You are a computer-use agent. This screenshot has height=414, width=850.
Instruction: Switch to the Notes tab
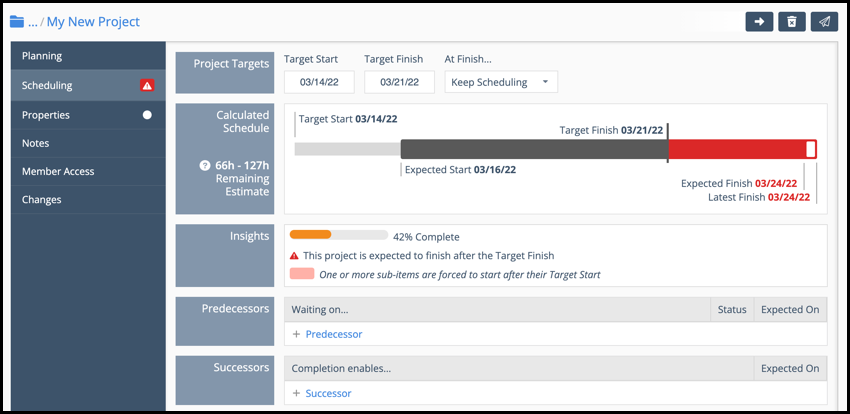pos(36,143)
